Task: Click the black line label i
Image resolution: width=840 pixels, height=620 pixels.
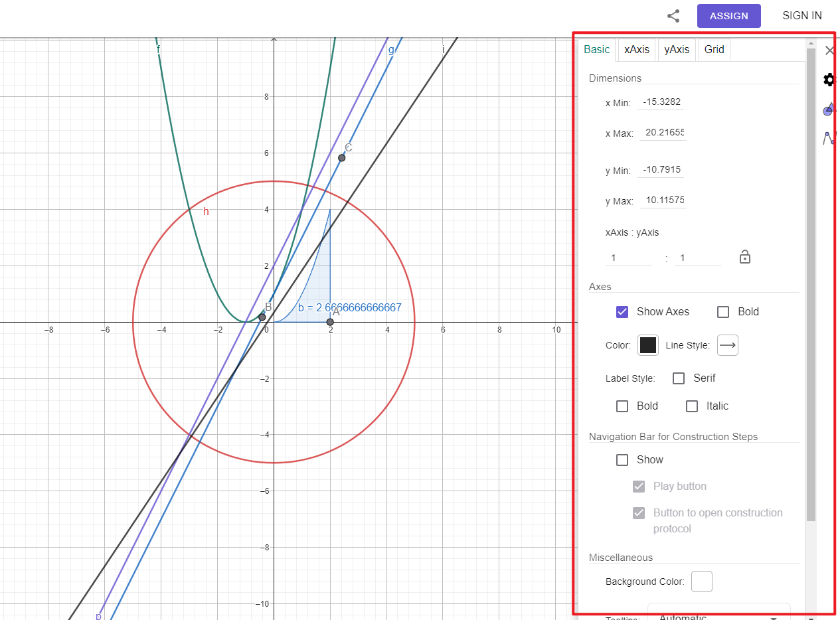Action: click(x=444, y=49)
